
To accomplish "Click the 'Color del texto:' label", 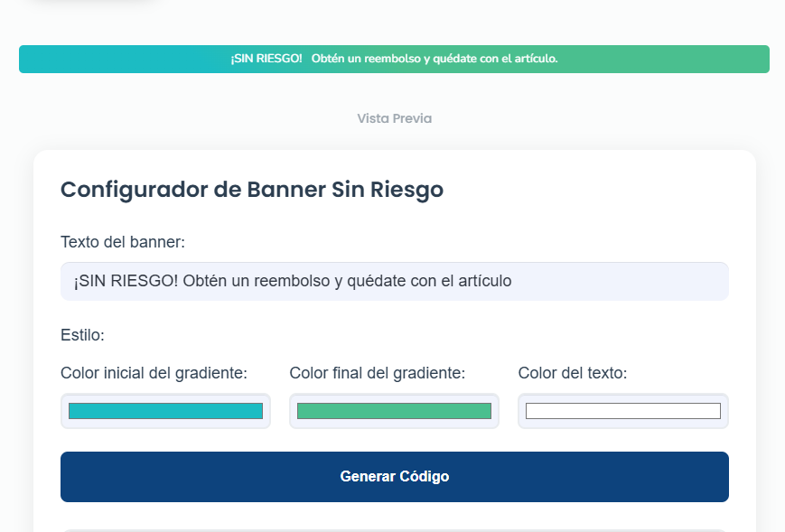I will (x=573, y=373).
